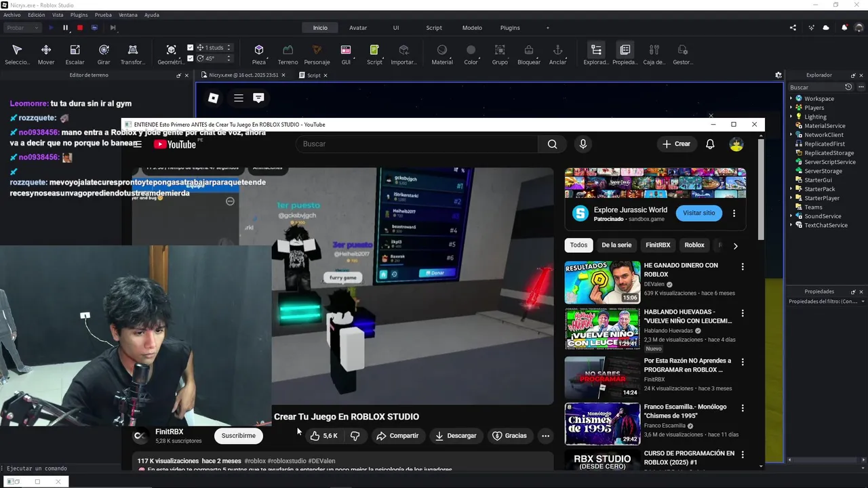This screenshot has width=868, height=488.
Task: Toggle the 45° rotate snapping checkbox
Action: [x=191, y=58]
